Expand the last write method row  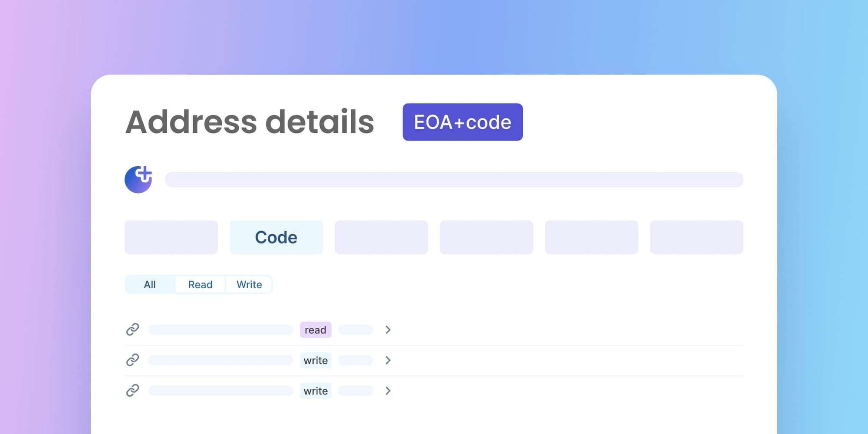point(388,391)
